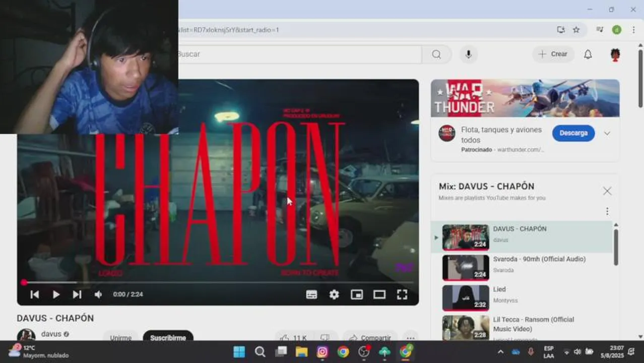Toggle subtitles in the video player

click(312, 294)
